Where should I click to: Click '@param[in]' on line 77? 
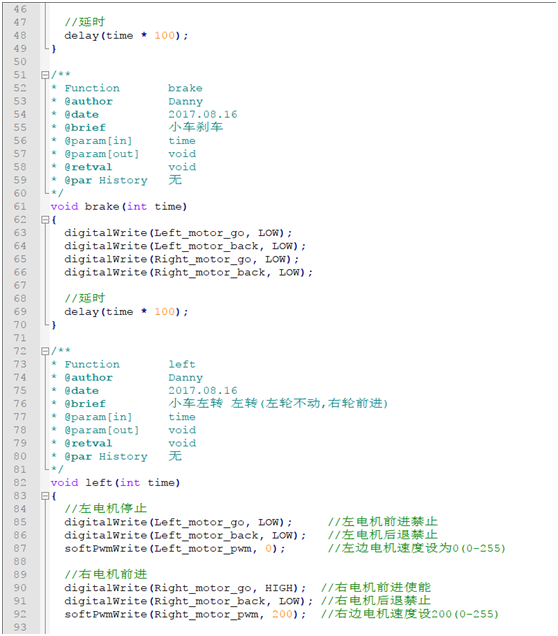[x=98, y=417]
